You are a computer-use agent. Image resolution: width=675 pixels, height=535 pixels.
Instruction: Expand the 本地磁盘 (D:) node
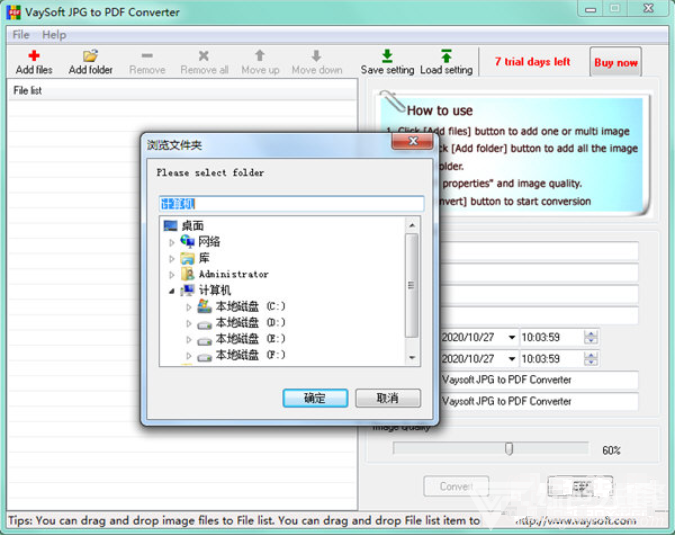click(x=189, y=323)
